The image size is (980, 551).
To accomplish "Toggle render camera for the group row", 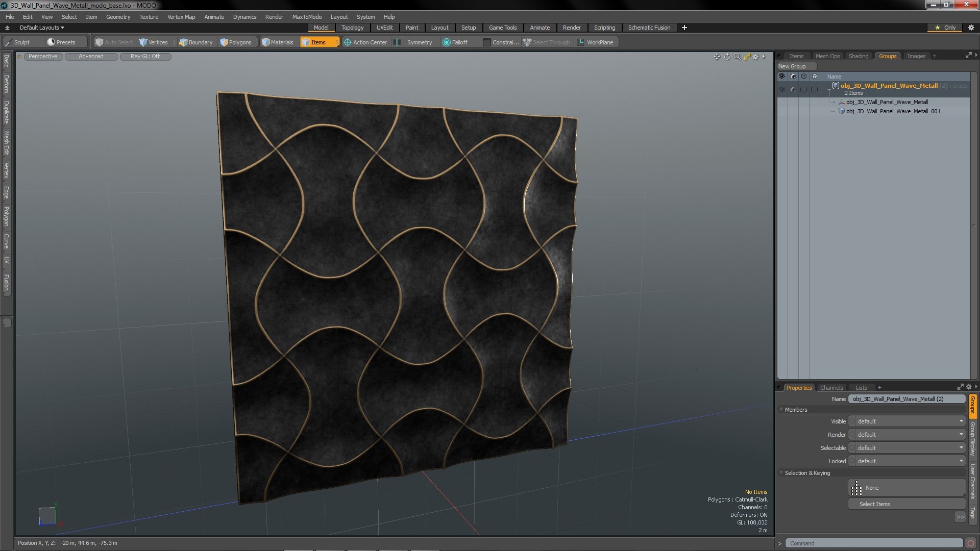I will click(793, 90).
